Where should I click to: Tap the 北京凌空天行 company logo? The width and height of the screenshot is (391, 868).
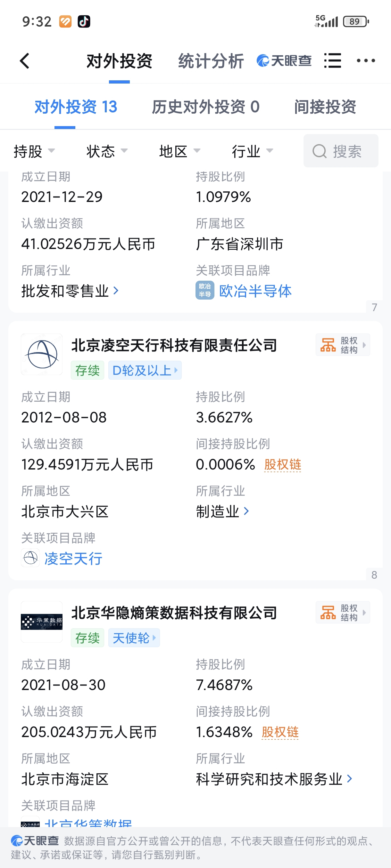point(42,354)
